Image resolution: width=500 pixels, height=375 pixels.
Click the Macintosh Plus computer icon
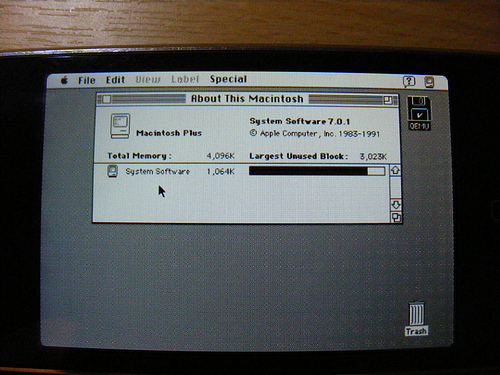(120, 126)
